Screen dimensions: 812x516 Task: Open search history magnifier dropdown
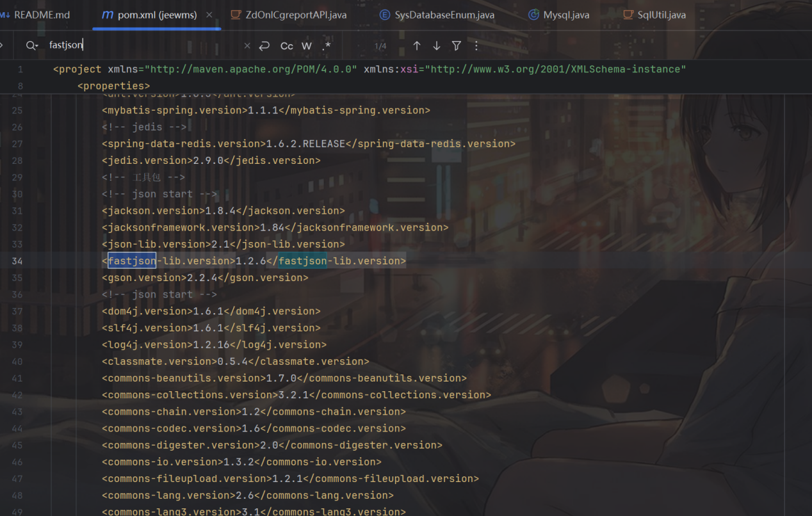pos(32,45)
